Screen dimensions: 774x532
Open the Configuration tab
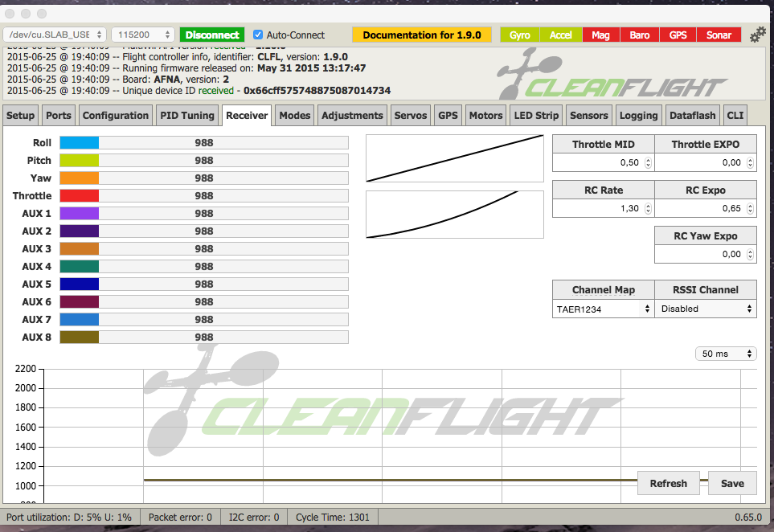tap(116, 116)
